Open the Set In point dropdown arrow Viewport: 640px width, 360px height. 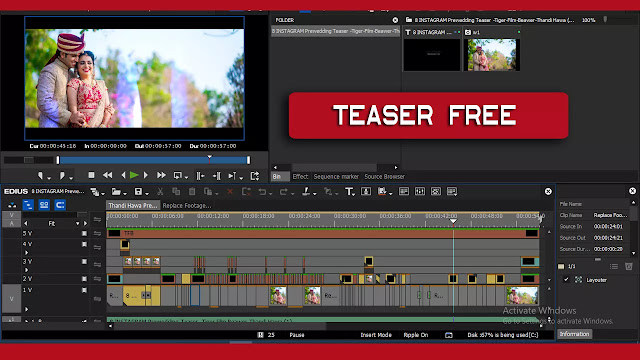point(49,178)
